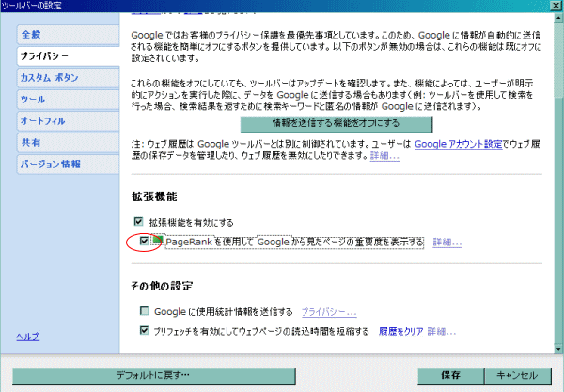564x392 pixels.
Task: Click the キャンセル button
Action: (x=518, y=376)
